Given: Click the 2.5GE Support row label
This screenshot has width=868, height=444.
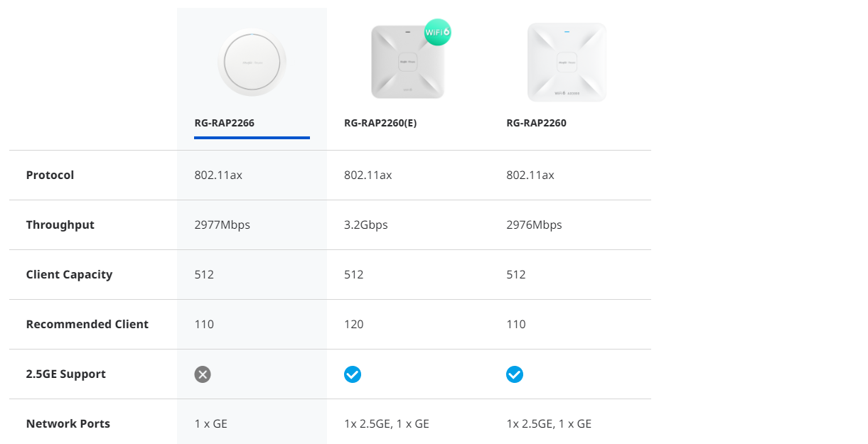Looking at the screenshot, I should 66,374.
